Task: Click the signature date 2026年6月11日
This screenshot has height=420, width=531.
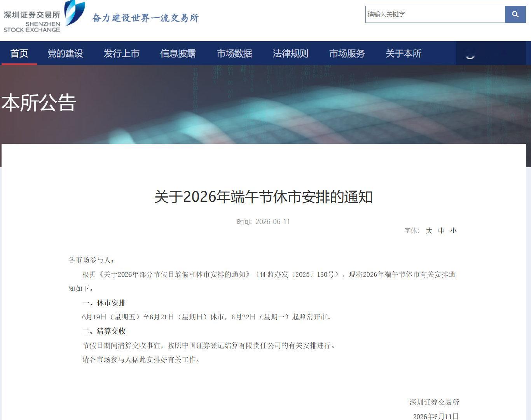Action: coord(436,416)
